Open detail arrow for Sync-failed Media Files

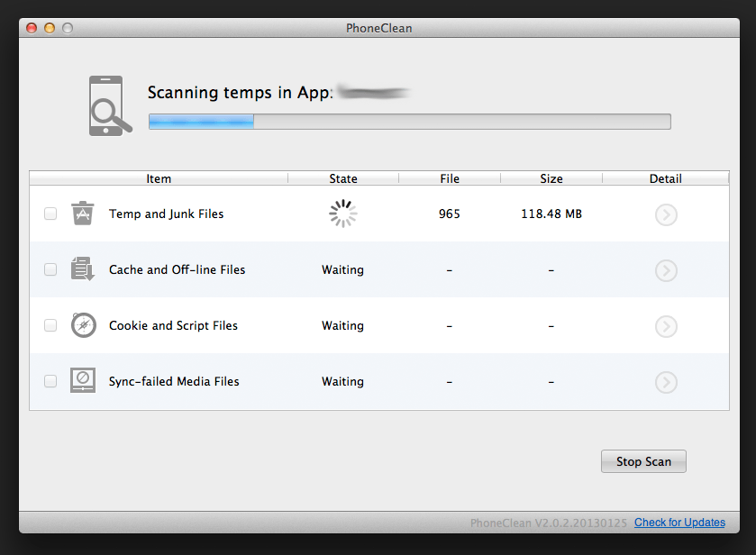pos(666,382)
